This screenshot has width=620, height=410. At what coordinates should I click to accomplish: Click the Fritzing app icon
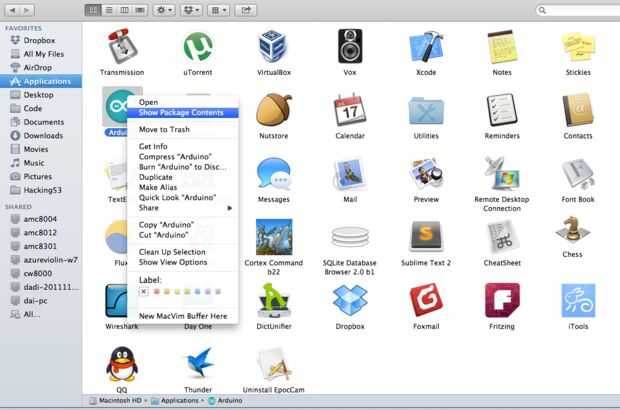[x=502, y=300]
